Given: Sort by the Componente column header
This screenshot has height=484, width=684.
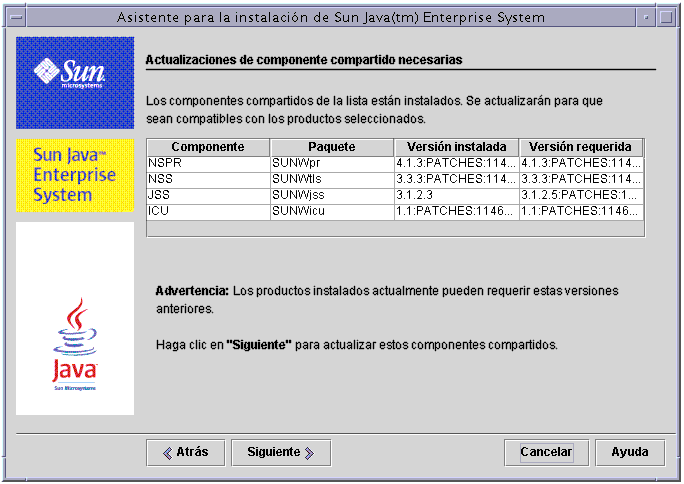Looking at the screenshot, I should pyautogui.click(x=208, y=147).
